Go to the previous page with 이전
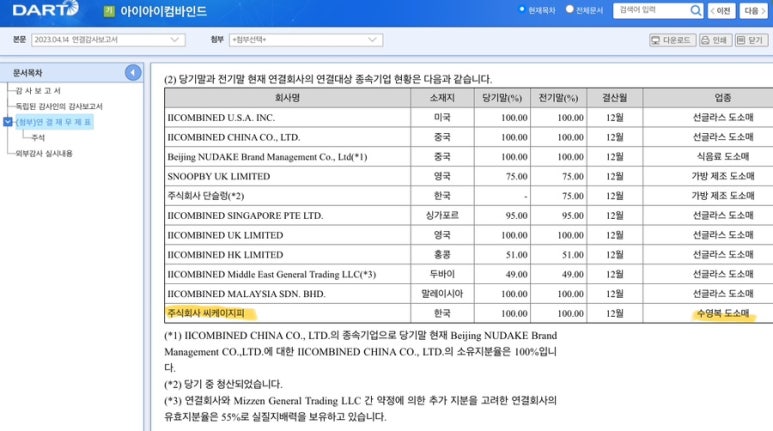Screen dimensions: 773x431 721,11
